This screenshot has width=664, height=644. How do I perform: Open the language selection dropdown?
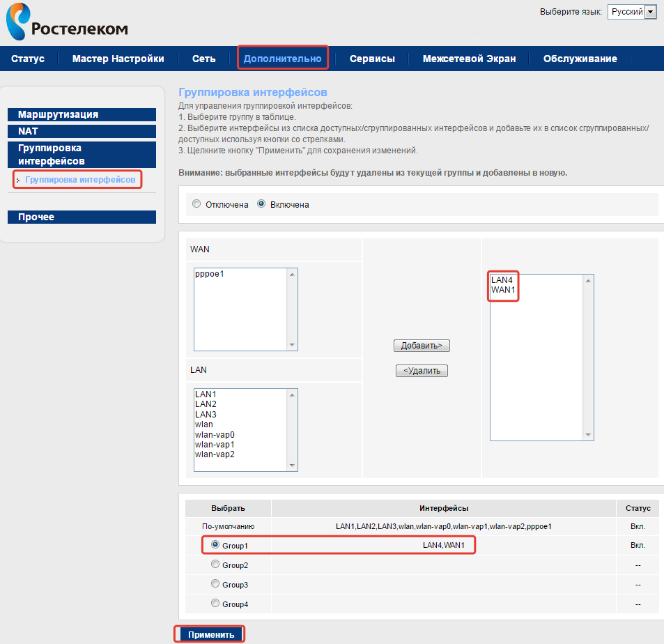click(632, 12)
